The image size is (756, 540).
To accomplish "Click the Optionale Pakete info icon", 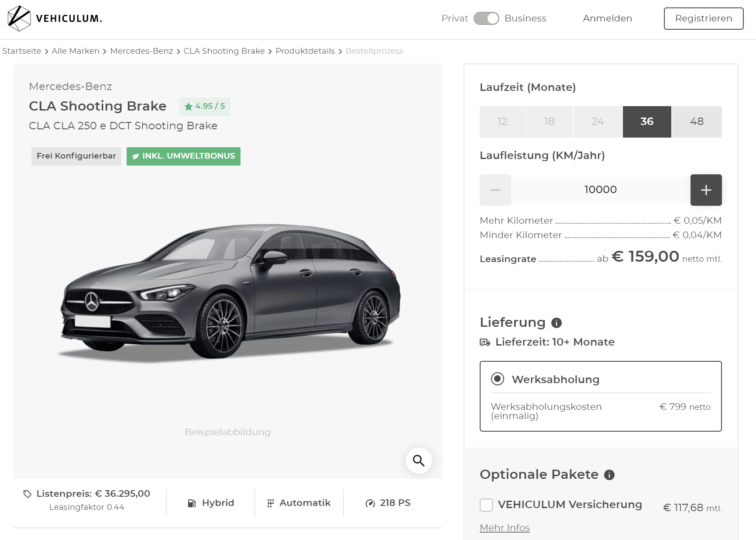I will [x=609, y=475].
